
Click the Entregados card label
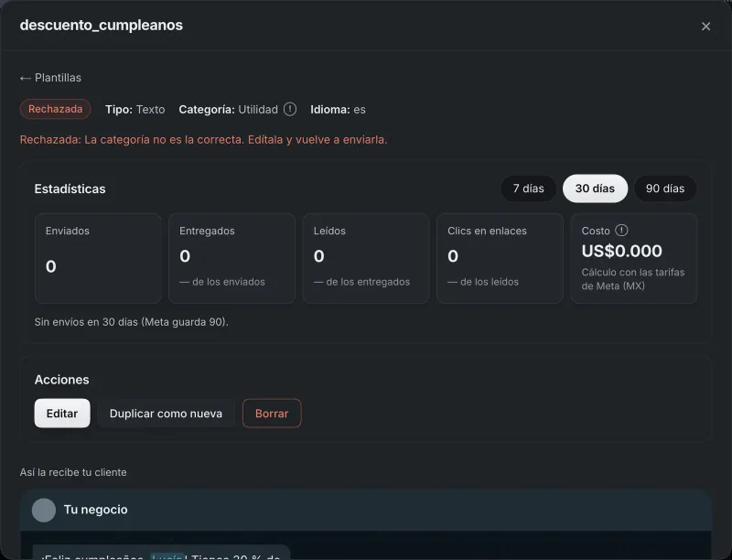(208, 231)
